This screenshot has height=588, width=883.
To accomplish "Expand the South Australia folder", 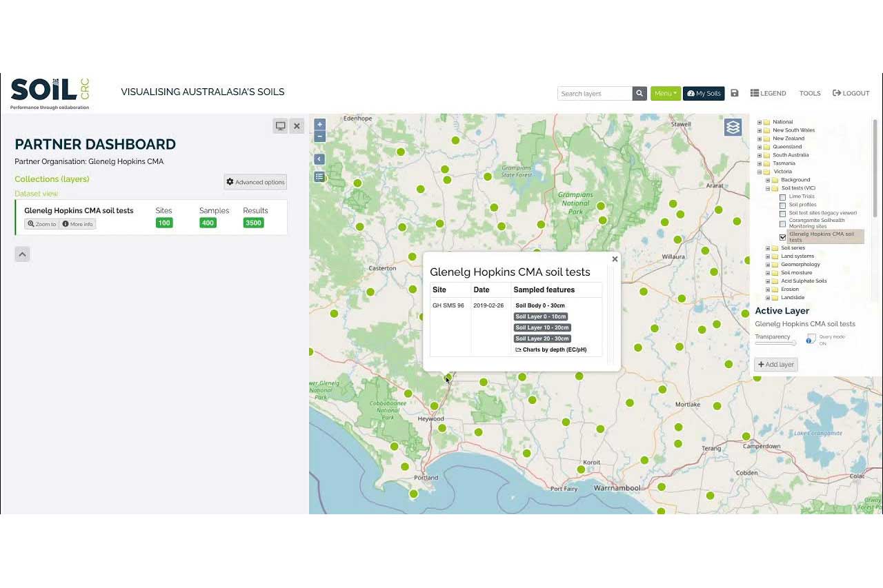I will tap(760, 155).
